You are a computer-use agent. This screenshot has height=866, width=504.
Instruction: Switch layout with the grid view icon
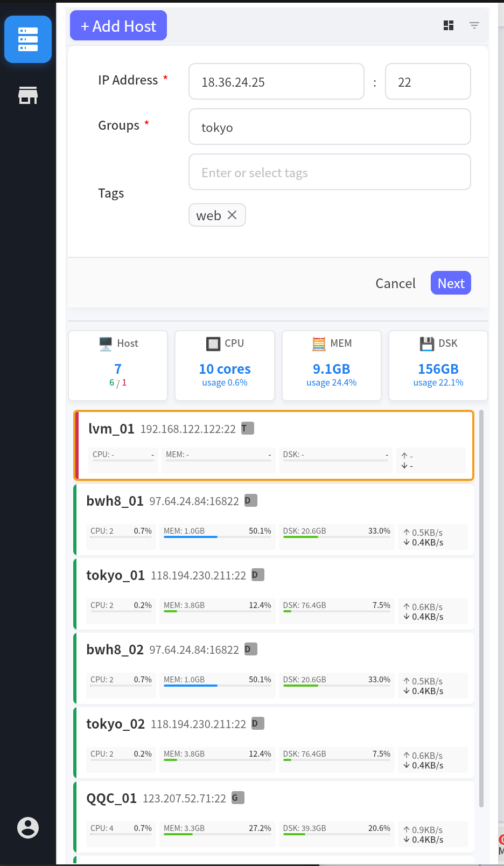pos(449,25)
